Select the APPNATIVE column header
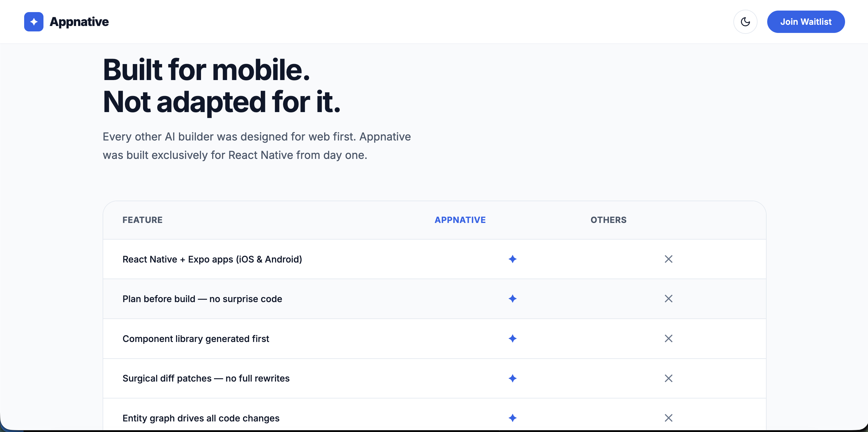This screenshot has height=432, width=868. click(x=460, y=220)
